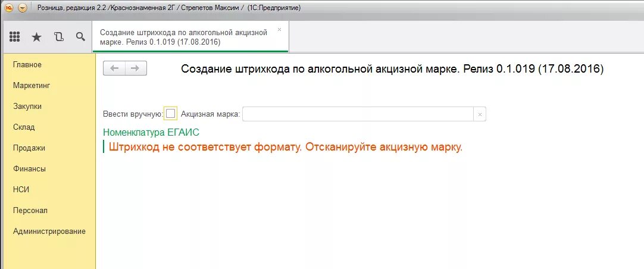Screen dimensions: 644x269
Task: Enable the Ввести вручную checkbox
Action: tap(170, 114)
